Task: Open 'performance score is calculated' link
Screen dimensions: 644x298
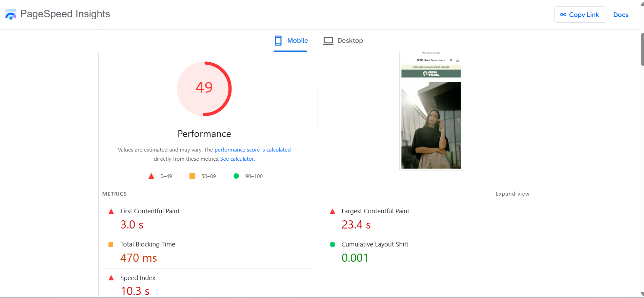Action: coord(253,150)
